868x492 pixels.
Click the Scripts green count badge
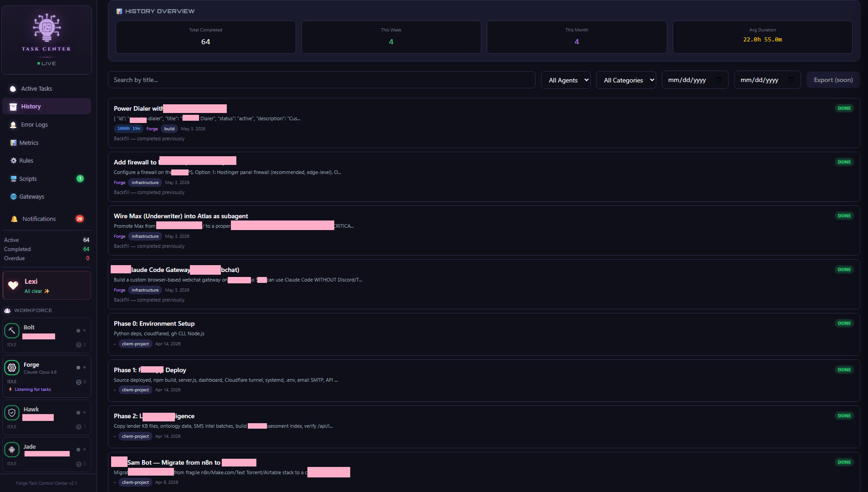(80, 179)
